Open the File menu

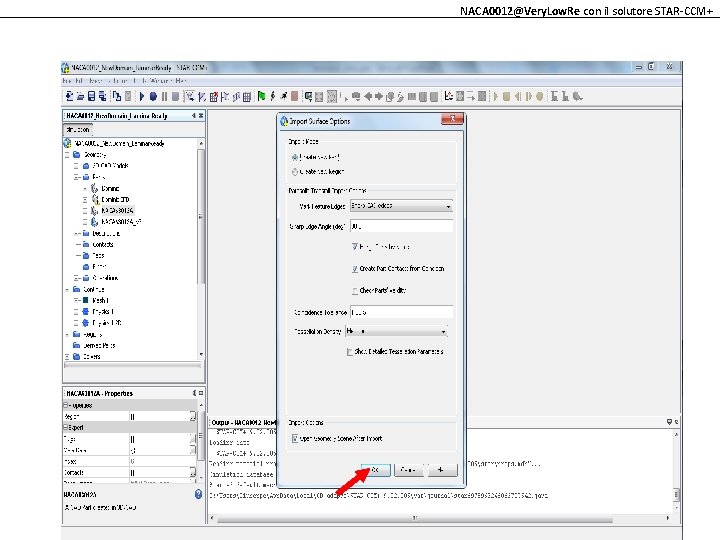[x=67, y=81]
